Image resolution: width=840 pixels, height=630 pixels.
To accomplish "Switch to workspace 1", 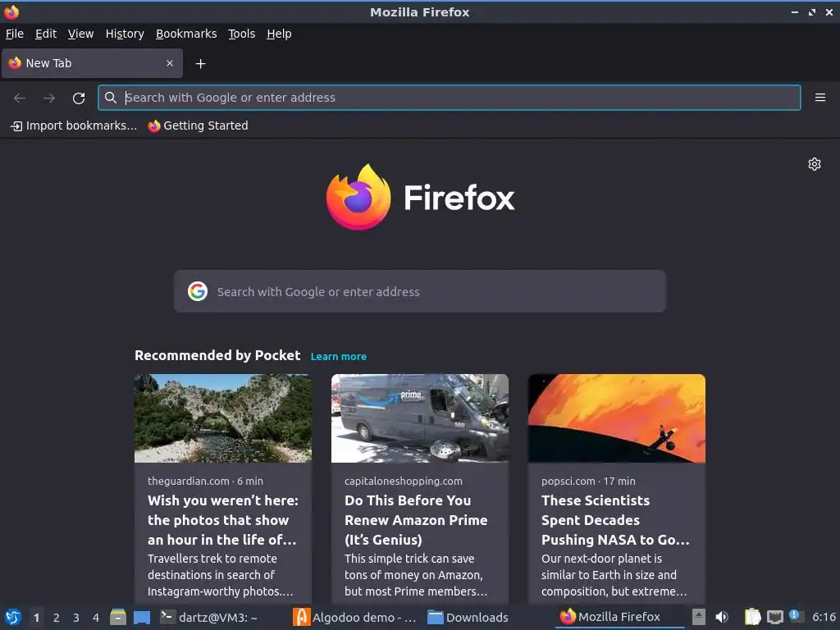I will pos(36,618).
